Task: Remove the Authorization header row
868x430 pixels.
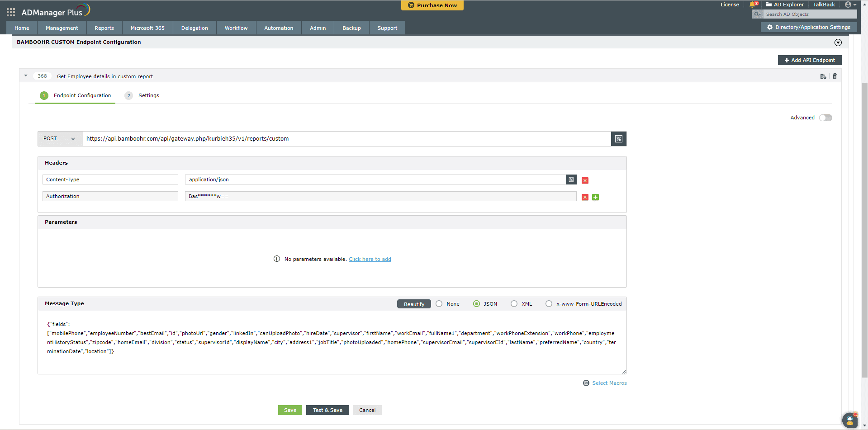Action: 585,197
